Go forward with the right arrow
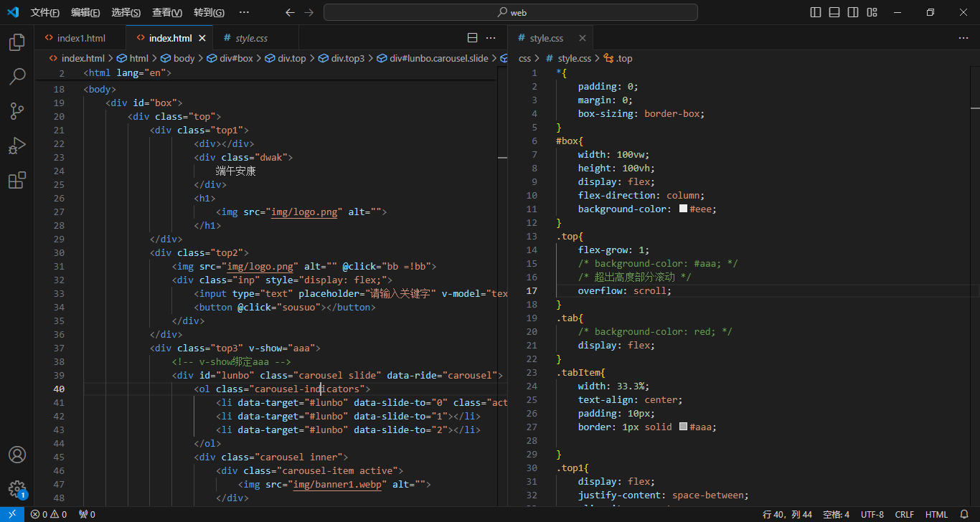Viewport: 980px width, 522px height. 308,12
